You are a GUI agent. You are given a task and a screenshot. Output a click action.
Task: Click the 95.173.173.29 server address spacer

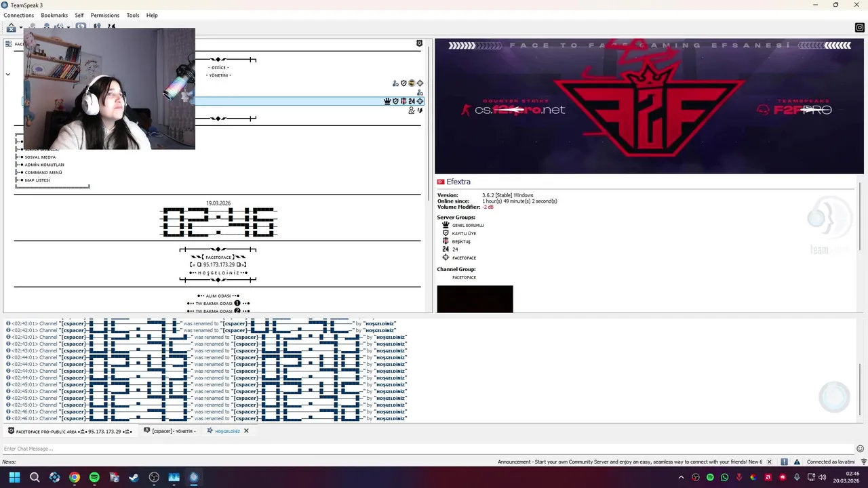tap(218, 265)
